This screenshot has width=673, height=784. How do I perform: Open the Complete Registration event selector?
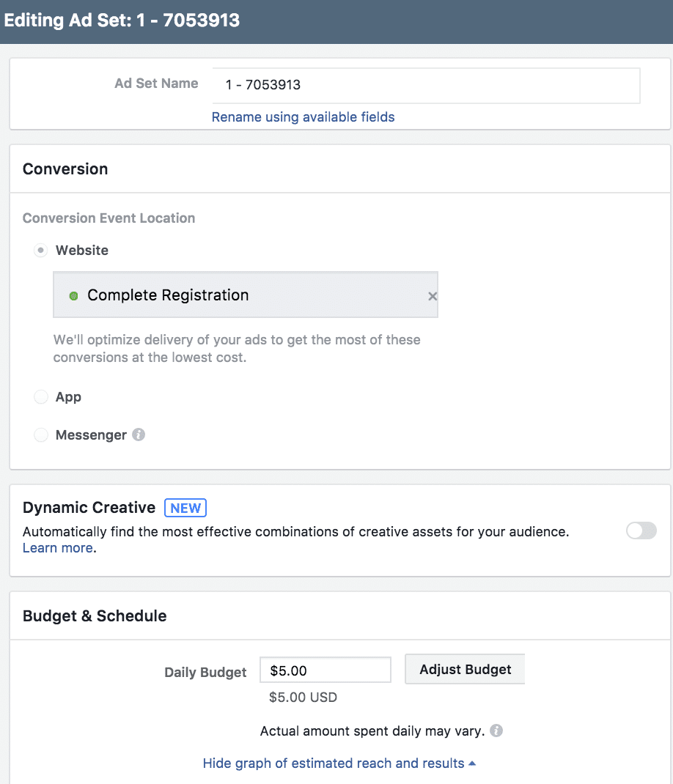click(245, 295)
